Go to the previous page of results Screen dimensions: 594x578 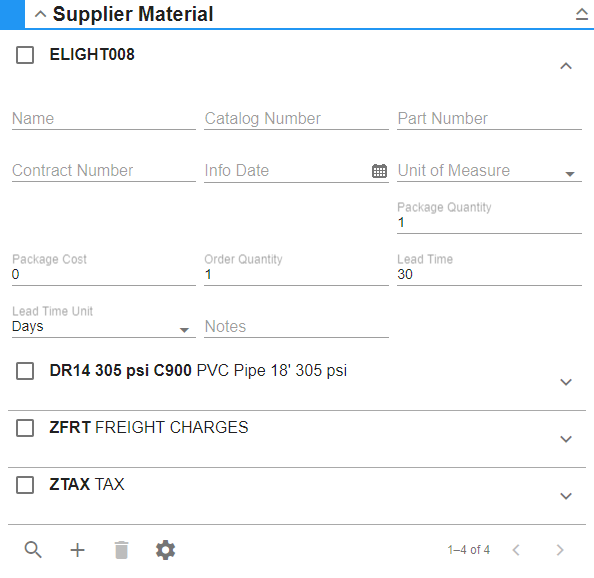pyautogui.click(x=516, y=550)
